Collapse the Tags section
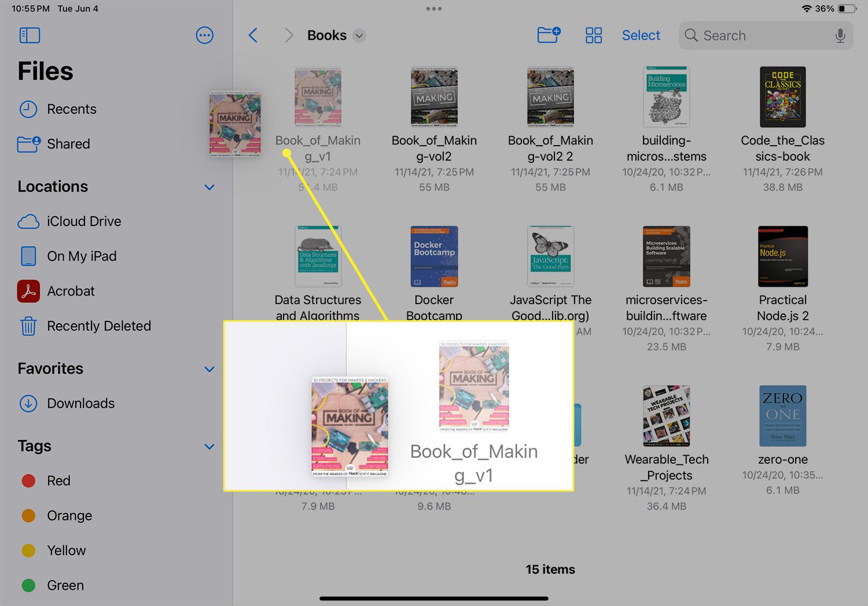This screenshot has width=868, height=606. [x=209, y=446]
